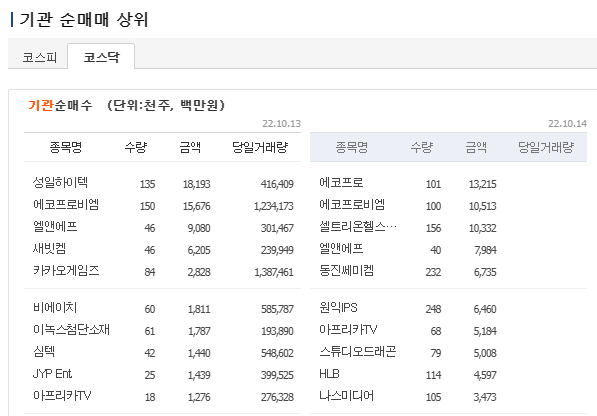Click 당일거래량 header in 22.10.13 table
The height and width of the screenshot is (416, 597).
tap(260, 147)
